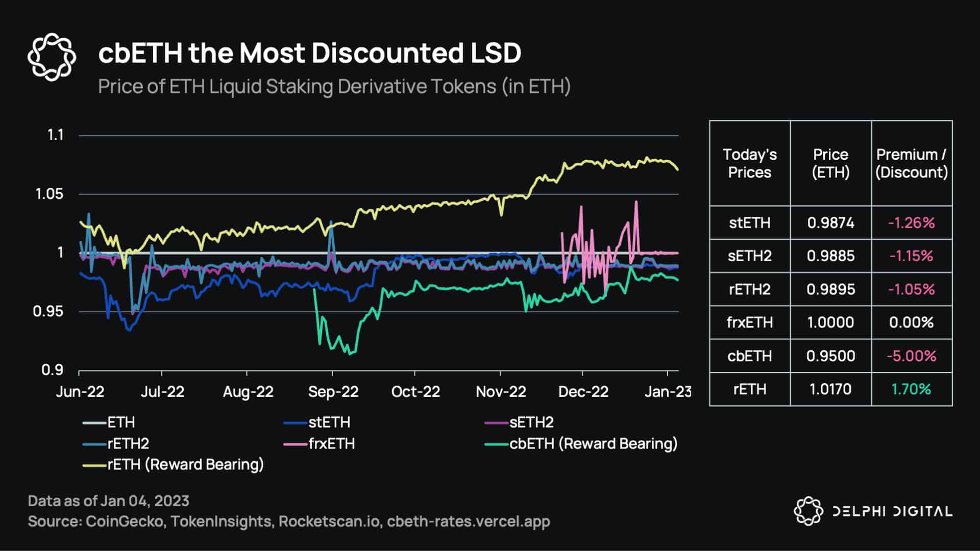Click the chart title 'cbETH the Most Discounted LSD'

tap(310, 53)
